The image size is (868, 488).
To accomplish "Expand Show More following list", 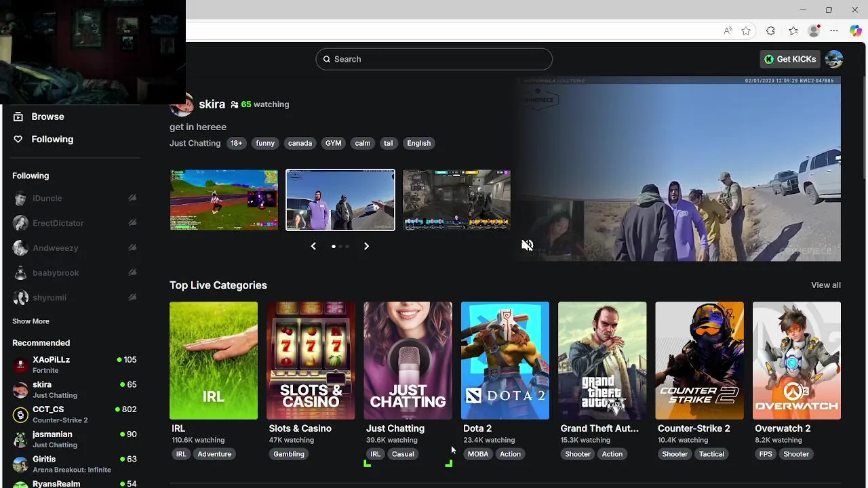I will (x=31, y=321).
